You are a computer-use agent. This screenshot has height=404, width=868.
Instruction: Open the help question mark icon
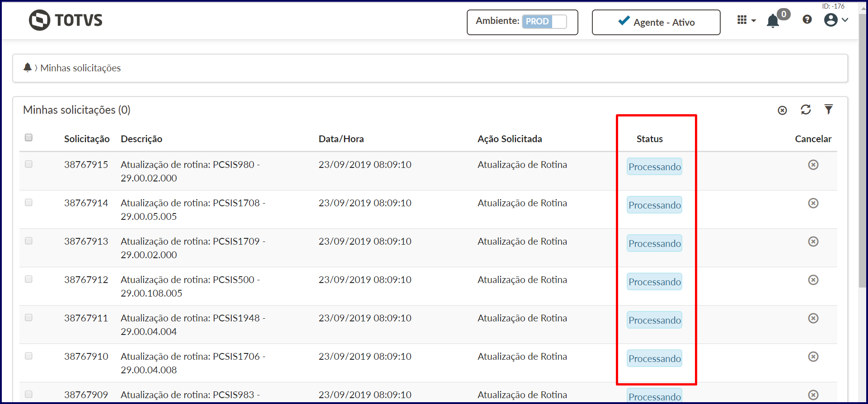tap(807, 20)
